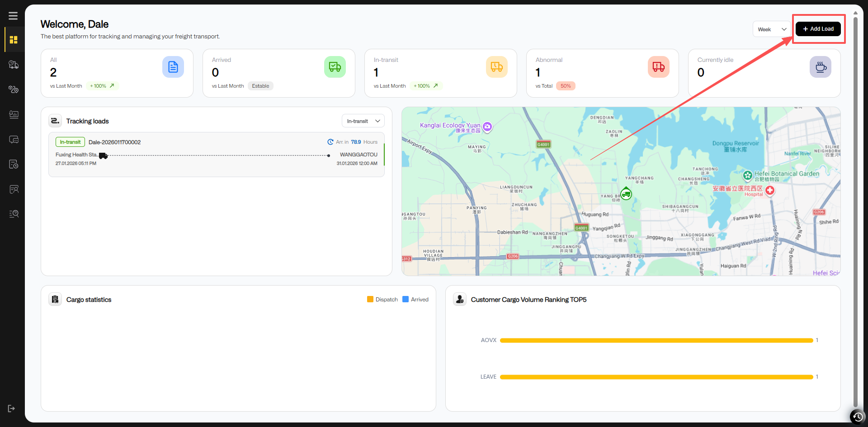The image size is (868, 427).
Task: Click the history clock icon in bottom corner
Action: 858,417
